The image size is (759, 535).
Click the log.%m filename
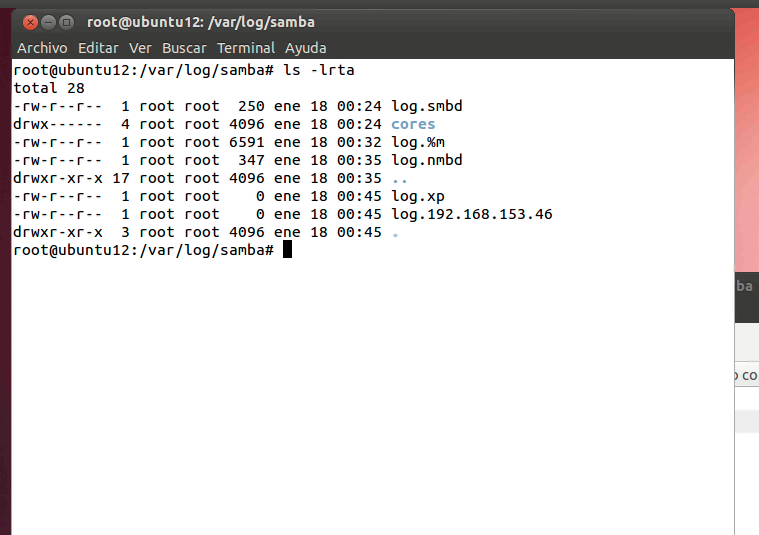[x=417, y=142]
